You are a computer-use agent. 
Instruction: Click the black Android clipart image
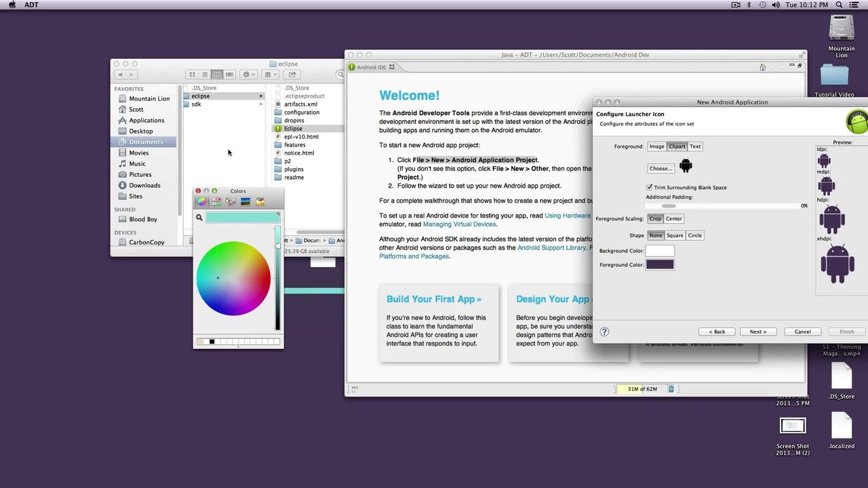click(x=686, y=166)
